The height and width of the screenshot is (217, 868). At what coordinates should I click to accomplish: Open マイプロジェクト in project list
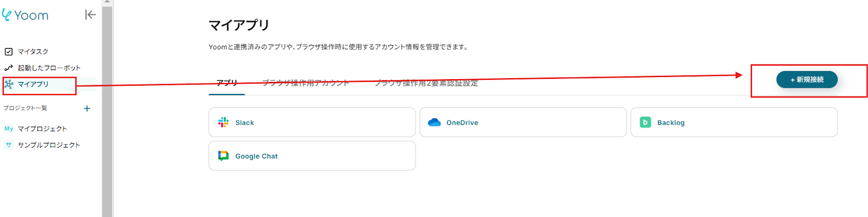point(42,129)
